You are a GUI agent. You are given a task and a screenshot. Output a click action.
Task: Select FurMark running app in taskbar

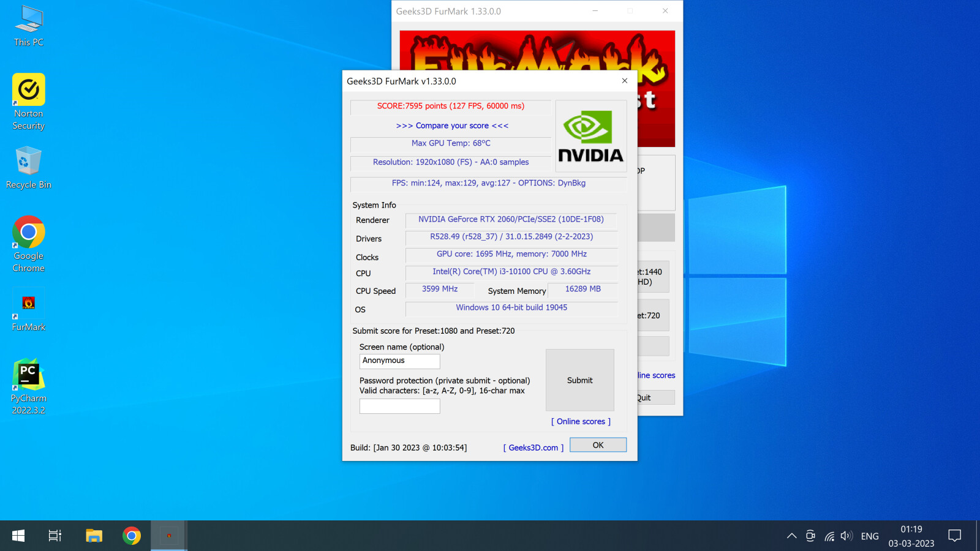click(x=169, y=536)
